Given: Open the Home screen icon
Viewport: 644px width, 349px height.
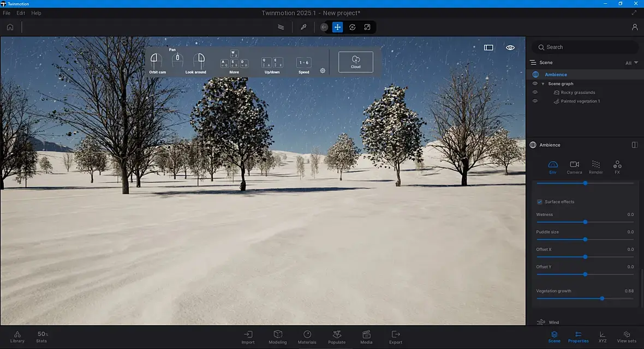Looking at the screenshot, I should (x=10, y=27).
